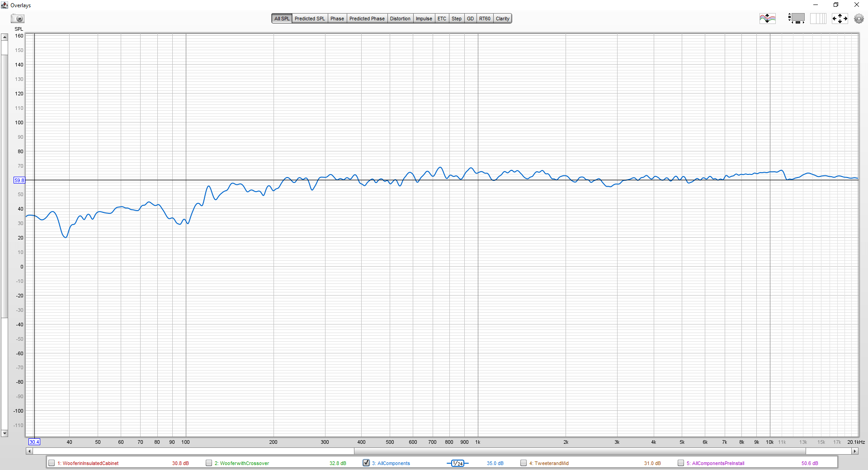
Task: Click the horizontal scroll right arrow
Action: click(x=854, y=451)
